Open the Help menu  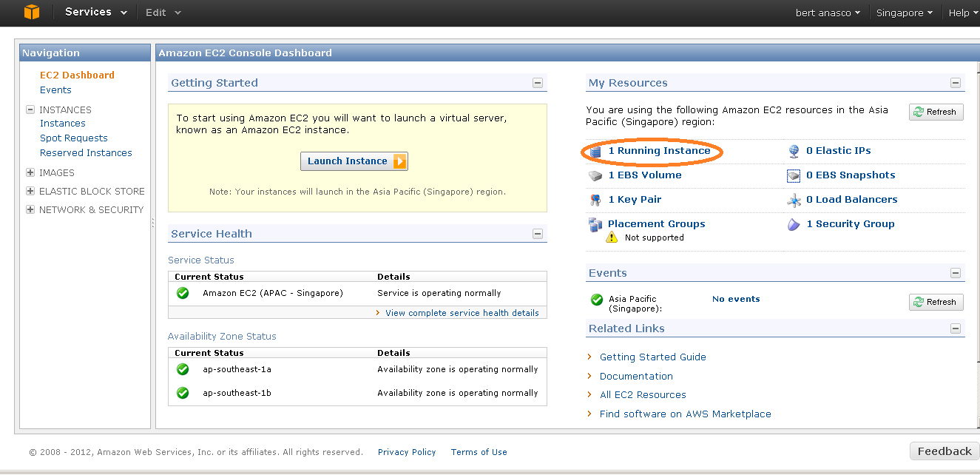click(x=964, y=13)
